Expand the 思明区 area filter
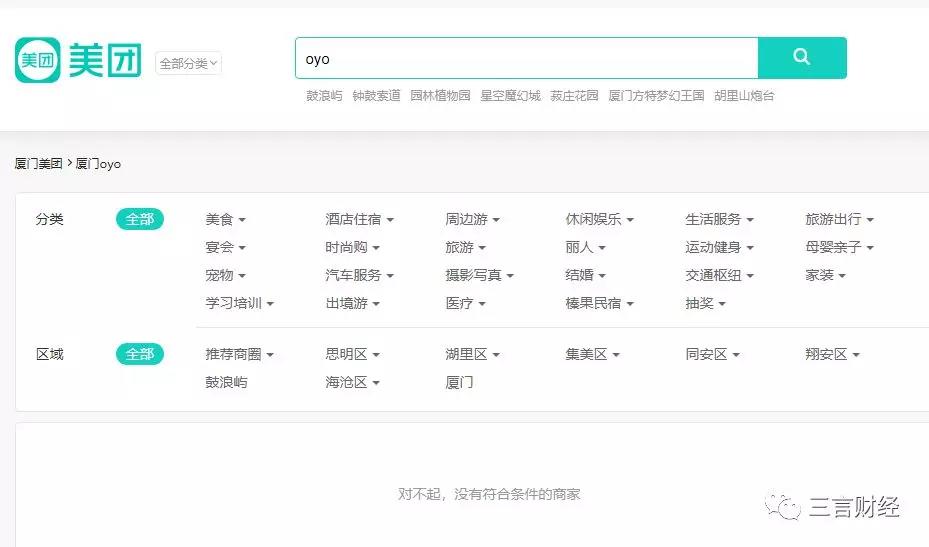This screenshot has height=547, width=929. click(352, 354)
